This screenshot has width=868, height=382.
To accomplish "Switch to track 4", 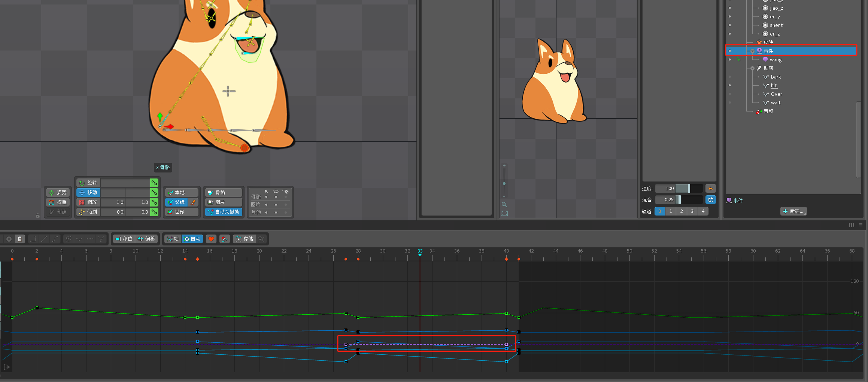I will tap(703, 211).
